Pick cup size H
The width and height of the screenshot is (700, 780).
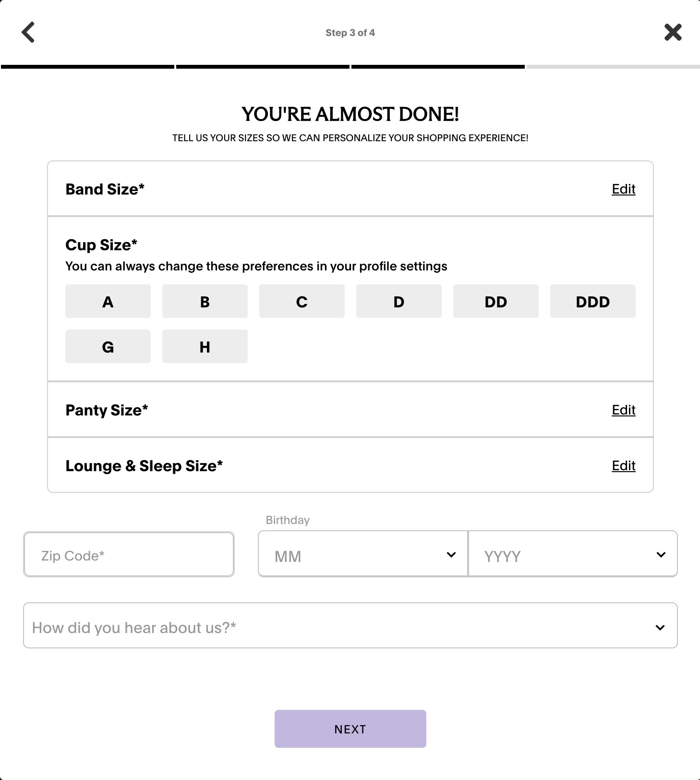pyautogui.click(x=205, y=346)
